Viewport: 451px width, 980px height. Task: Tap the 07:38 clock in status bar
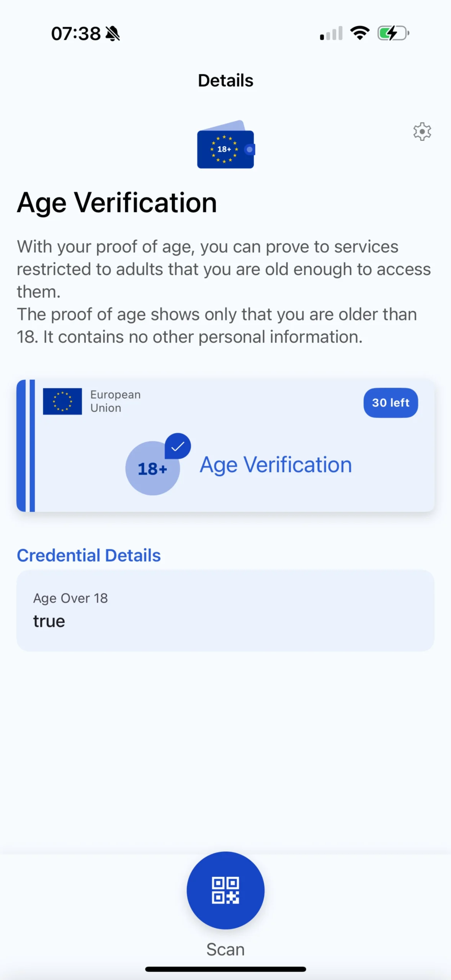click(x=76, y=34)
